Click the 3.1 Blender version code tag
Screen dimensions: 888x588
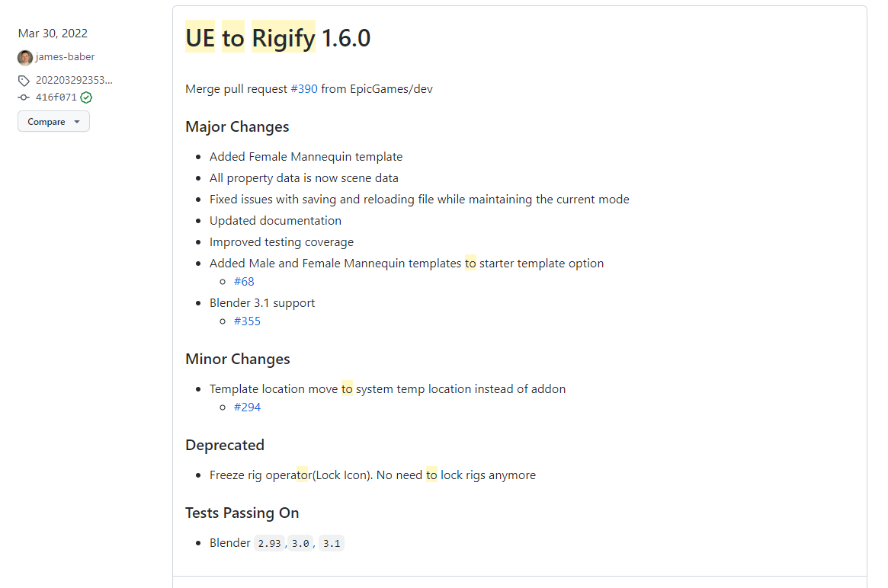tap(332, 543)
